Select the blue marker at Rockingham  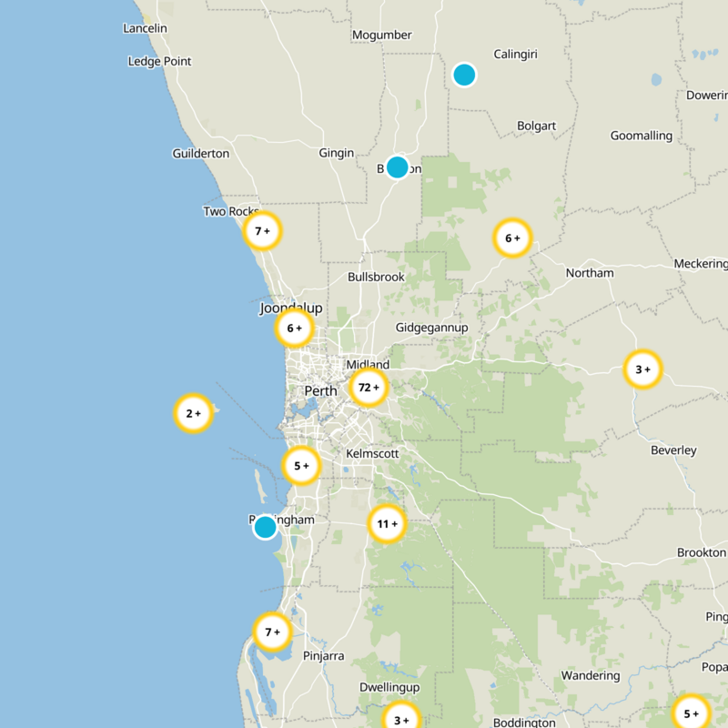(266, 528)
